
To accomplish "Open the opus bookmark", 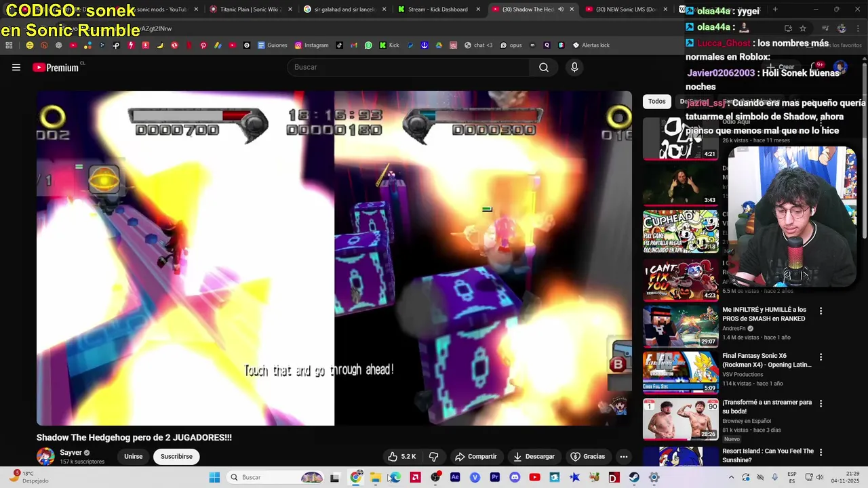I will pyautogui.click(x=511, y=45).
